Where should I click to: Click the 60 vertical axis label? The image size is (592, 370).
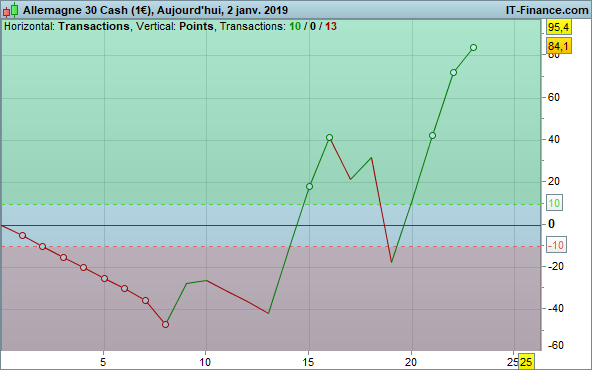[x=554, y=97]
